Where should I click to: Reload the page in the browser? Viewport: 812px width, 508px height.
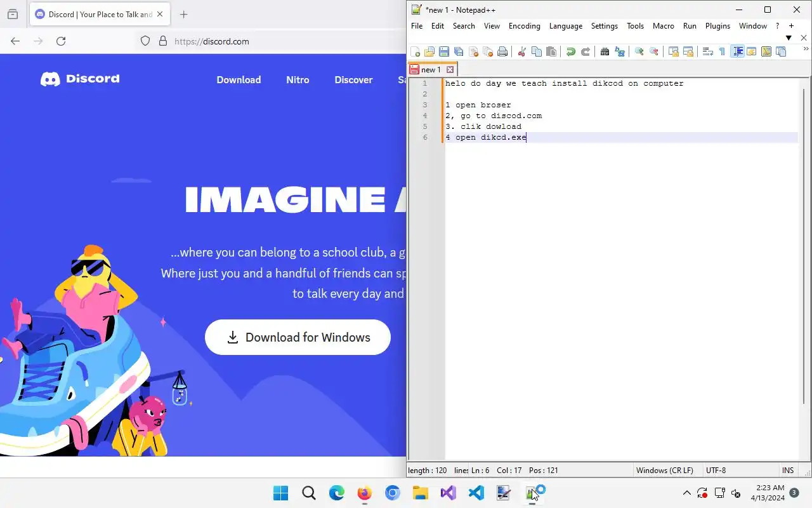[x=61, y=41]
